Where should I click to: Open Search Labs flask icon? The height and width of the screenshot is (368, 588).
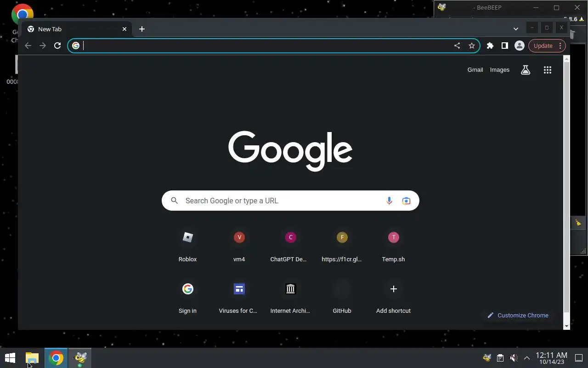click(x=526, y=70)
